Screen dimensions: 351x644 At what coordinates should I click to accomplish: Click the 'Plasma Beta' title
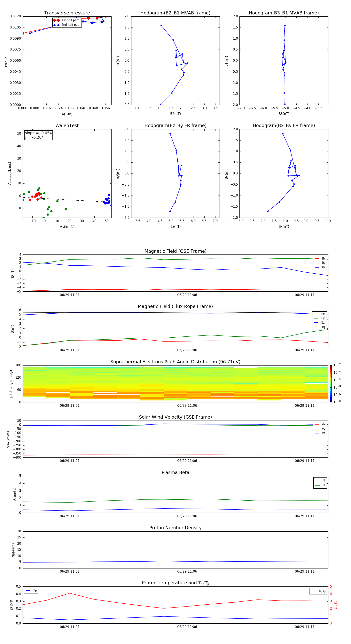pyautogui.click(x=175, y=472)
